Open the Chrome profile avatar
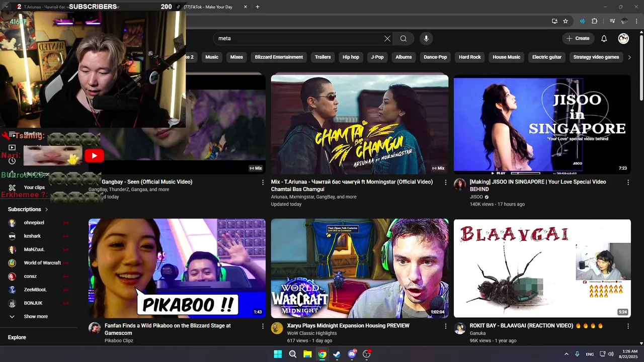 click(624, 21)
